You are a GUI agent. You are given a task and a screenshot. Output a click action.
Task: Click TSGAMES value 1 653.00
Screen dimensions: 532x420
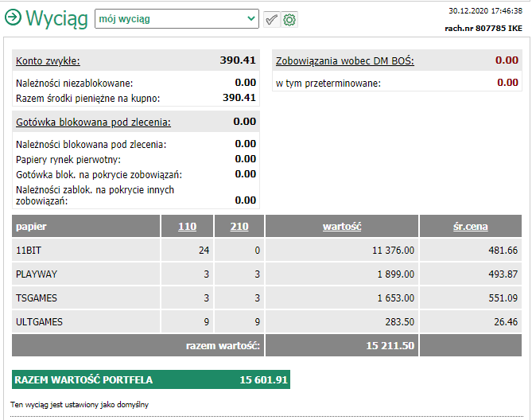396,297
